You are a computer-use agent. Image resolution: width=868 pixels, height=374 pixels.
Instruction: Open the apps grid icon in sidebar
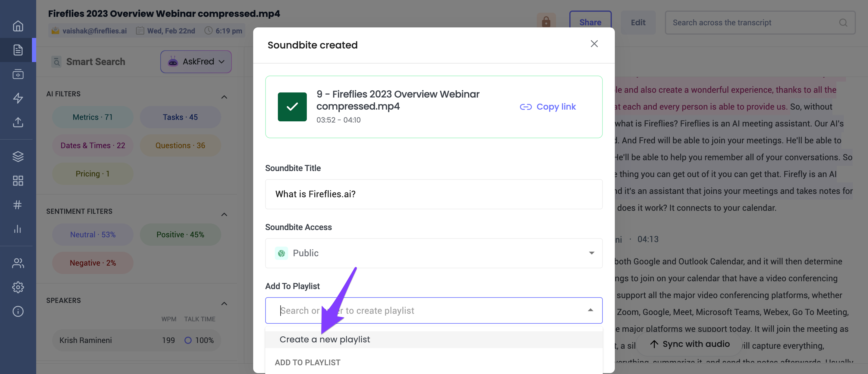[18, 181]
